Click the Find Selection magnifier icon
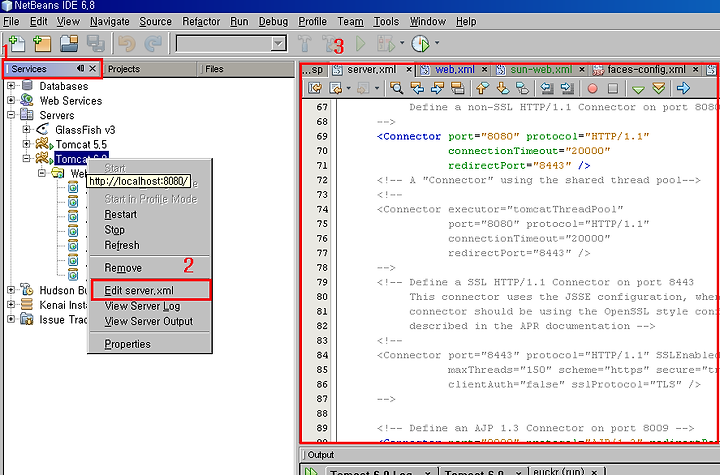The image size is (720, 475). click(396, 88)
